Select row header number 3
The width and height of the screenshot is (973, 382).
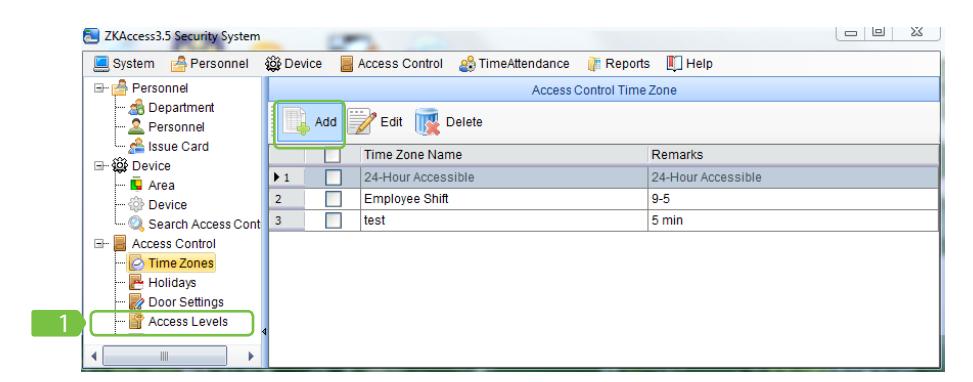pyautogui.click(x=287, y=220)
